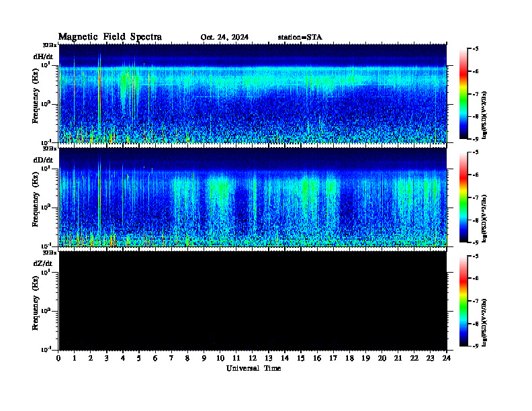Image resolution: width=532 pixels, height=411 pixels.
Task: Click hour "21" on the time axis
Action: [398, 359]
